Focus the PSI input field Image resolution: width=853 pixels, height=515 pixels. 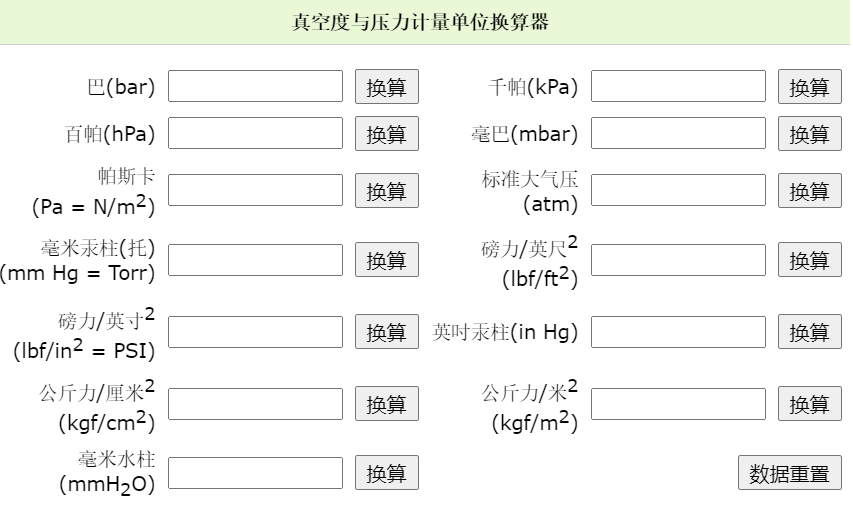(255, 332)
